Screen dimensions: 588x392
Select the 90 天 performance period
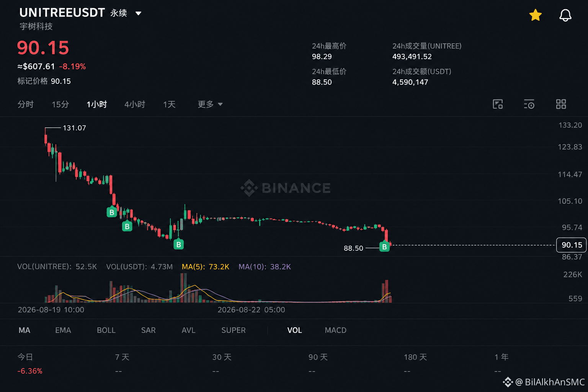coord(318,357)
